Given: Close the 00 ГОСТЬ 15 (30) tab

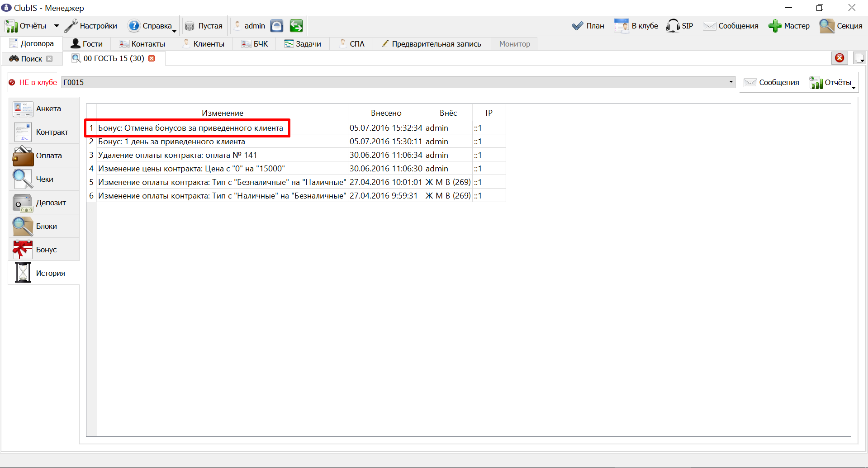Looking at the screenshot, I should coord(152,58).
